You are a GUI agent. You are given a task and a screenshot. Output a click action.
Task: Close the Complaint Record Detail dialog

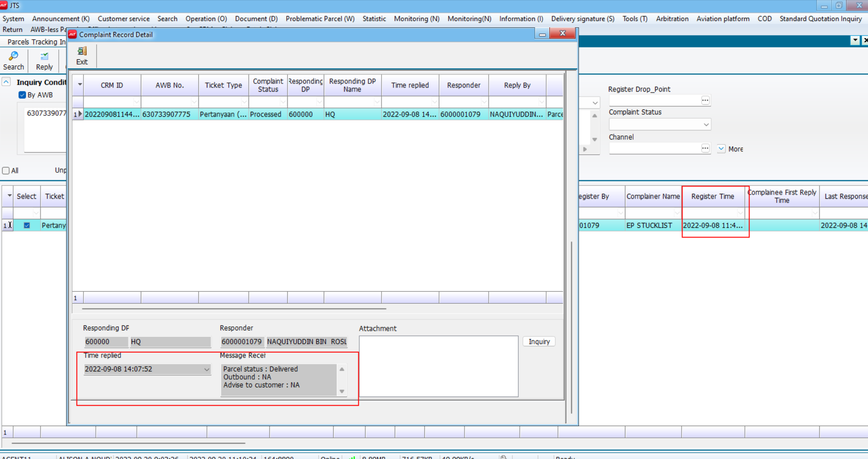coord(563,33)
